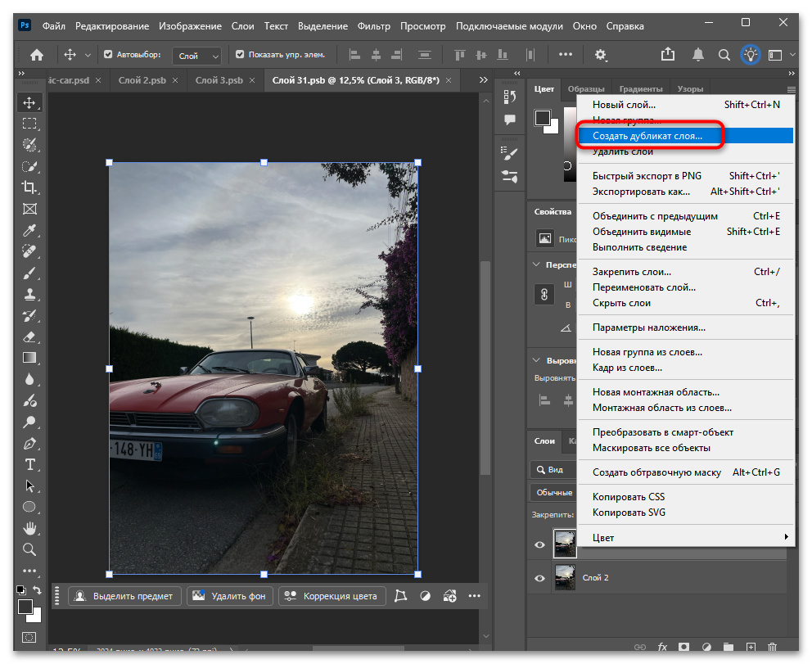This screenshot has height=664, width=812.
Task: Select the Eraser tool
Action: coord(29,337)
